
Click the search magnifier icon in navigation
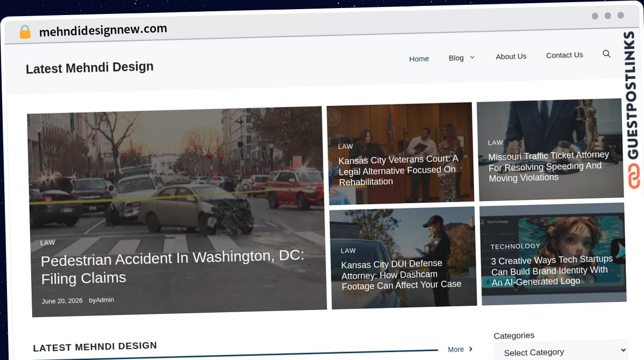(x=606, y=54)
